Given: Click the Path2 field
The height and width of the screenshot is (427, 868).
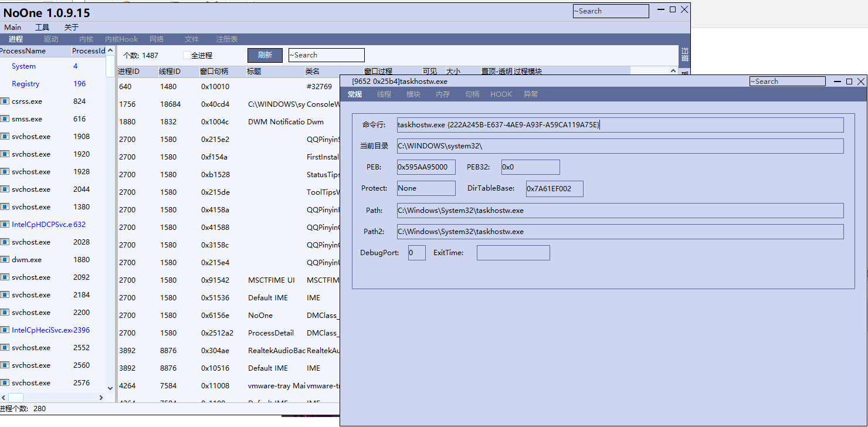Looking at the screenshot, I should point(620,232).
